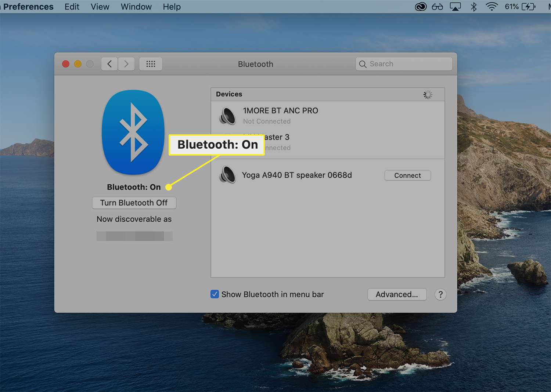
Task: Open the View menu
Action: (x=100, y=7)
